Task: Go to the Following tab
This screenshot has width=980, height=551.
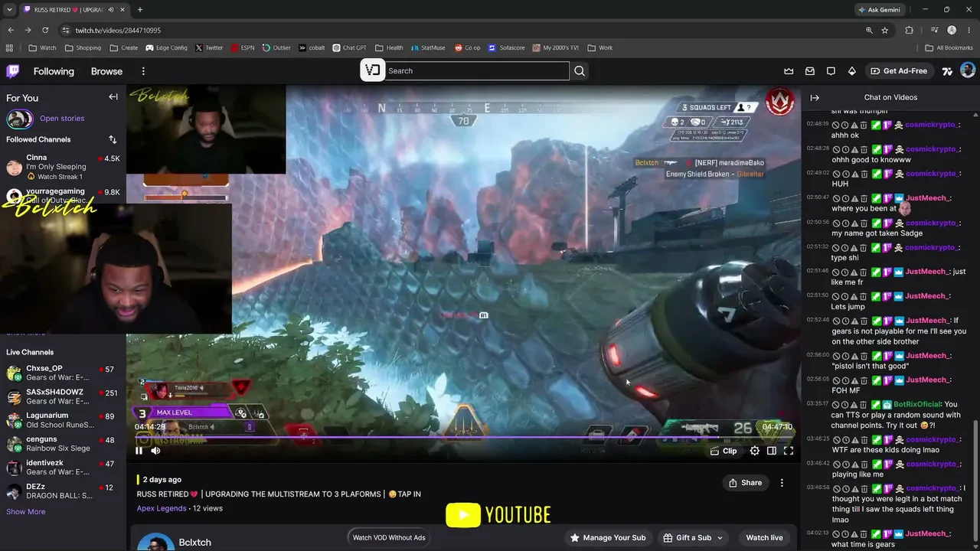Action: (54, 71)
